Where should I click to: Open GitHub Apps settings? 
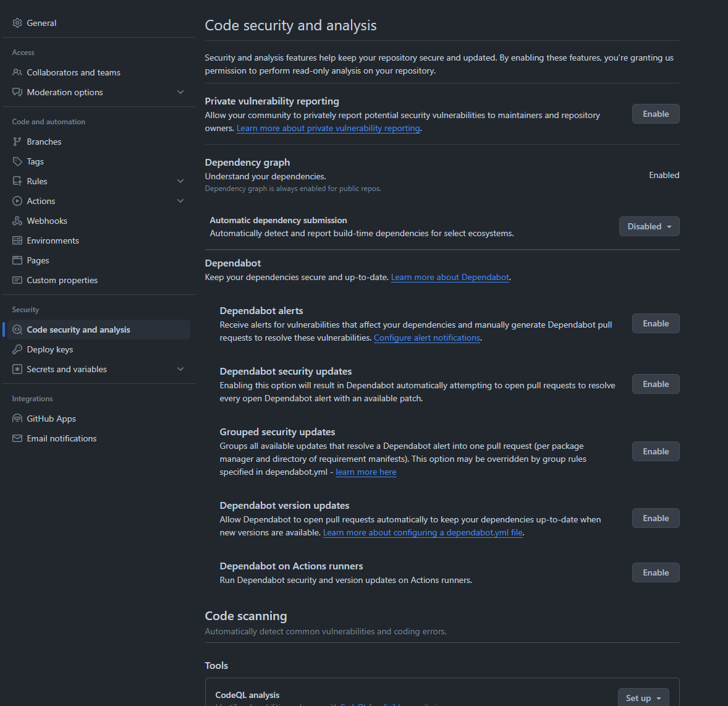tap(98, 419)
